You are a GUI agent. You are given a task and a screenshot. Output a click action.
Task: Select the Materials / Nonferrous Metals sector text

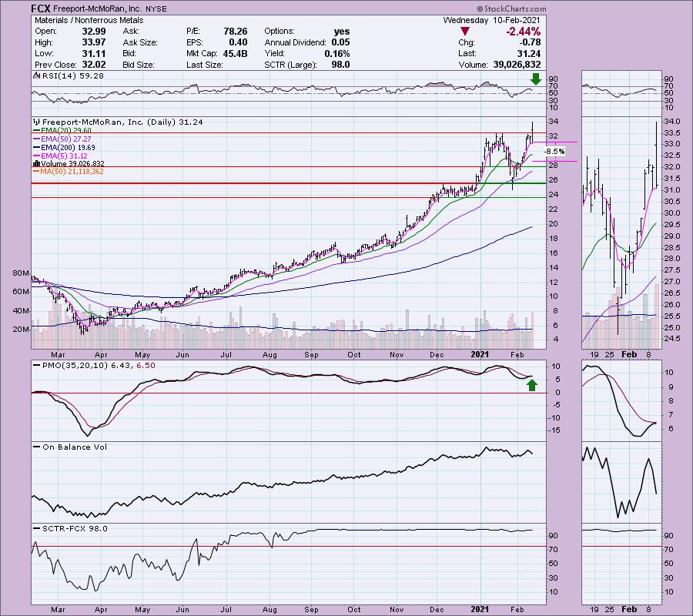tap(89, 20)
